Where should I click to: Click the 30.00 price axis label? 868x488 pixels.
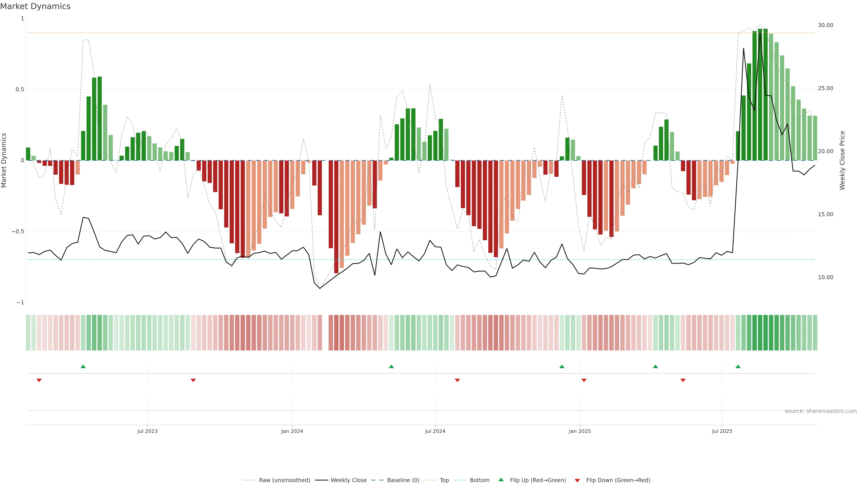pyautogui.click(x=825, y=25)
